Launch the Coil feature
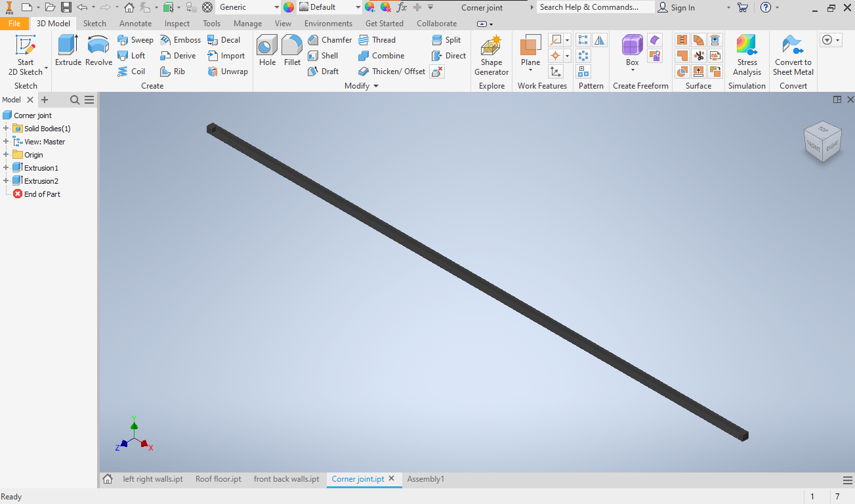855x504 pixels. (x=131, y=72)
